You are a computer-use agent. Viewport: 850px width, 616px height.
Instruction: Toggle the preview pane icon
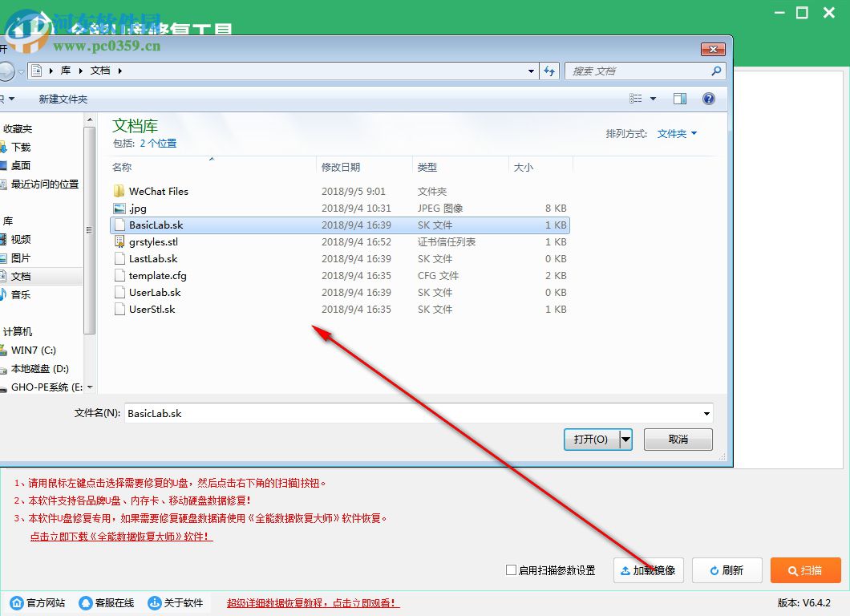(680, 98)
